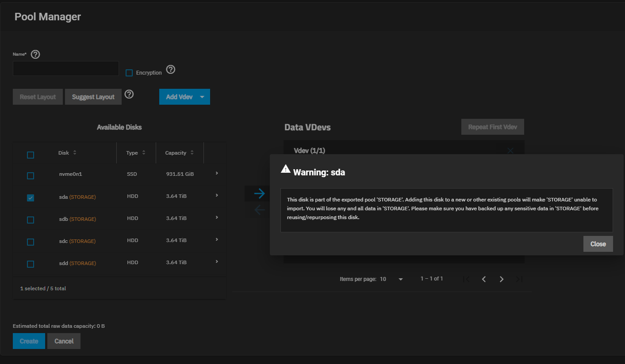Click Create button

[x=29, y=341]
